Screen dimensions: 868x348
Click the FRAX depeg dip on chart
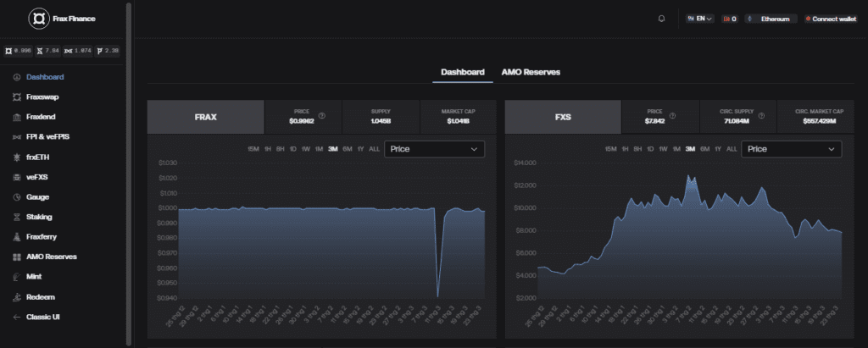click(x=438, y=296)
